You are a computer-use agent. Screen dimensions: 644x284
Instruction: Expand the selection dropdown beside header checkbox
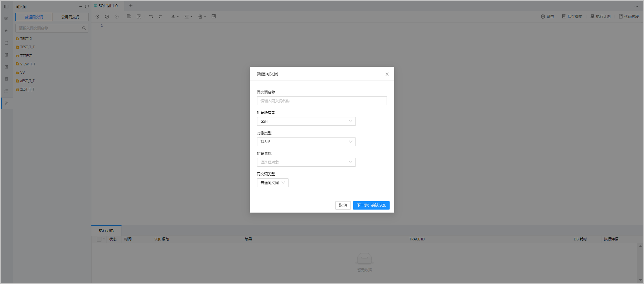[x=104, y=239]
